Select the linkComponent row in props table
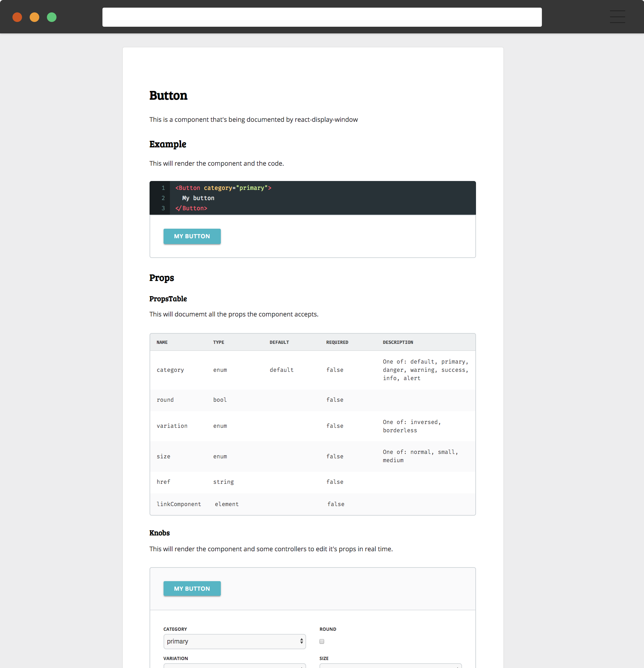644x668 pixels. point(178,504)
